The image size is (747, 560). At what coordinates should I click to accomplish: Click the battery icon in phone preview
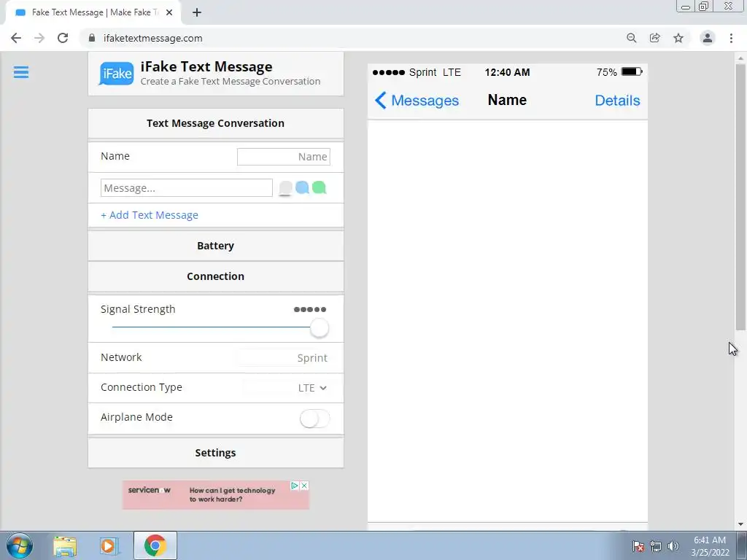pyautogui.click(x=632, y=72)
